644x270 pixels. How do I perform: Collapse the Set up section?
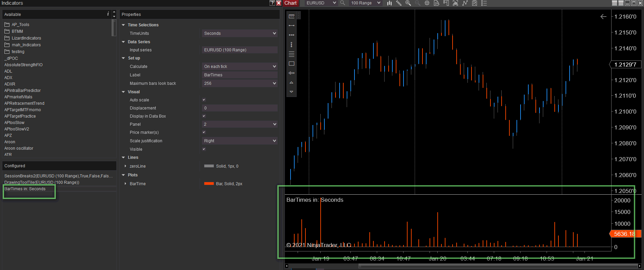pyautogui.click(x=123, y=58)
